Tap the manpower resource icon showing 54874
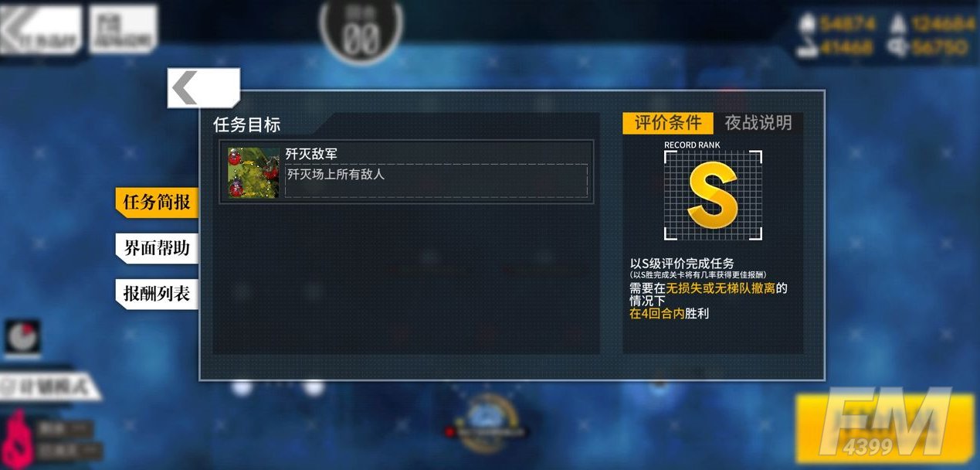 click(808, 24)
